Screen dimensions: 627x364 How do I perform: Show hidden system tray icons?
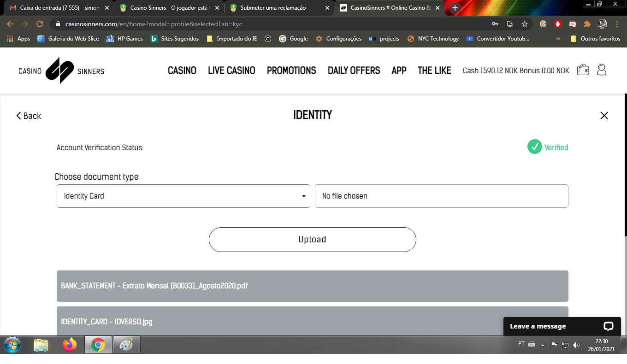click(x=543, y=345)
